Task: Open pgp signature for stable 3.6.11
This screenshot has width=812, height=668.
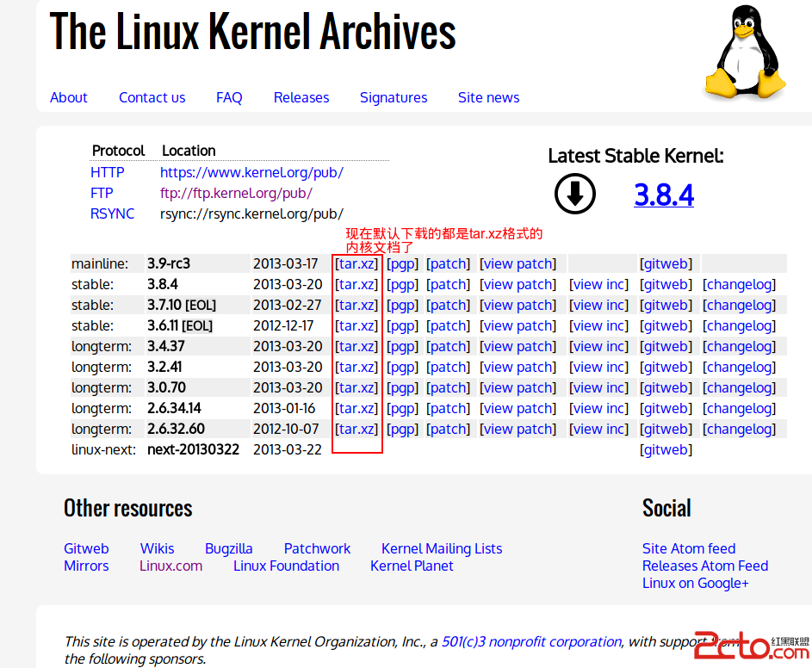Action: 402,325
